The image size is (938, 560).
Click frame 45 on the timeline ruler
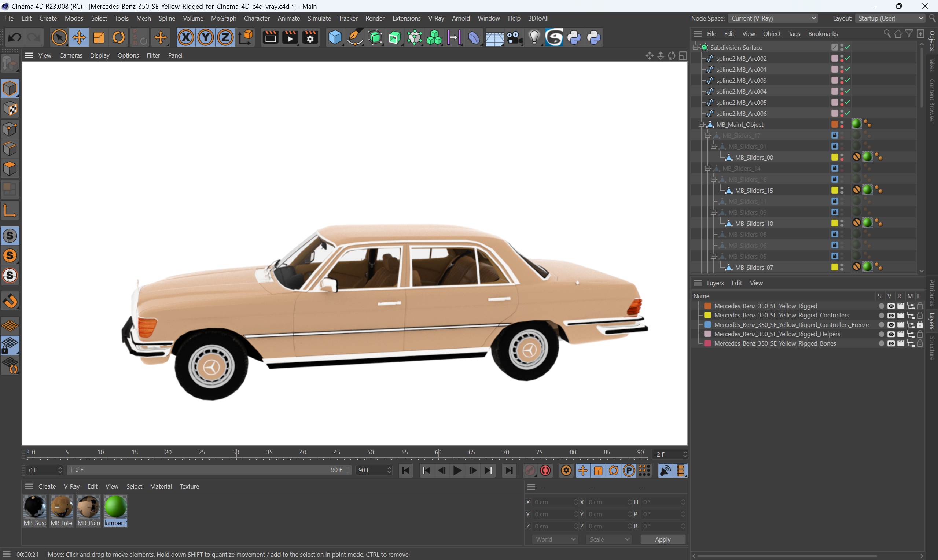pos(336,453)
